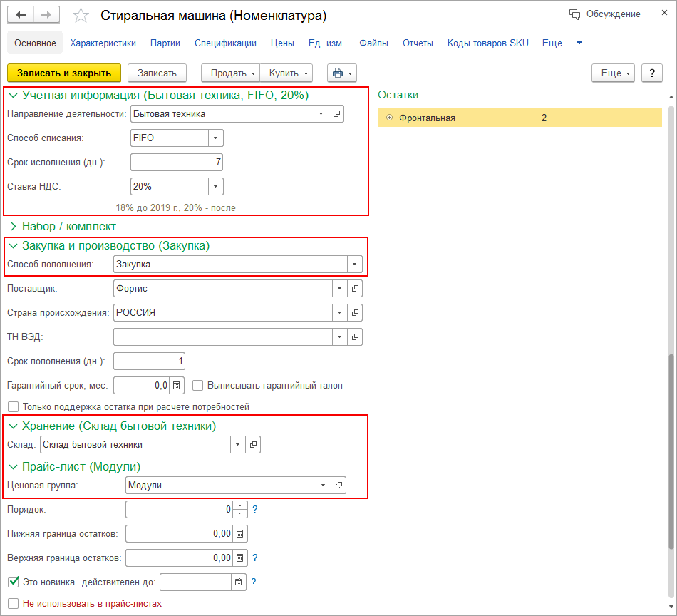Open calculator for Гарантийный срок field

coord(177,385)
